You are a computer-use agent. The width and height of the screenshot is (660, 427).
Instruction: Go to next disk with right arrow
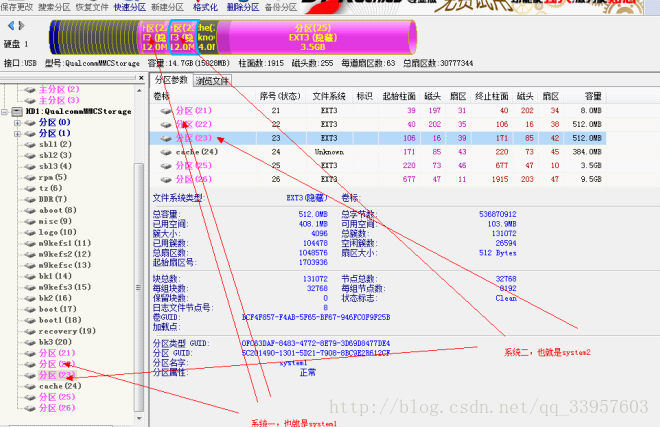21,26
